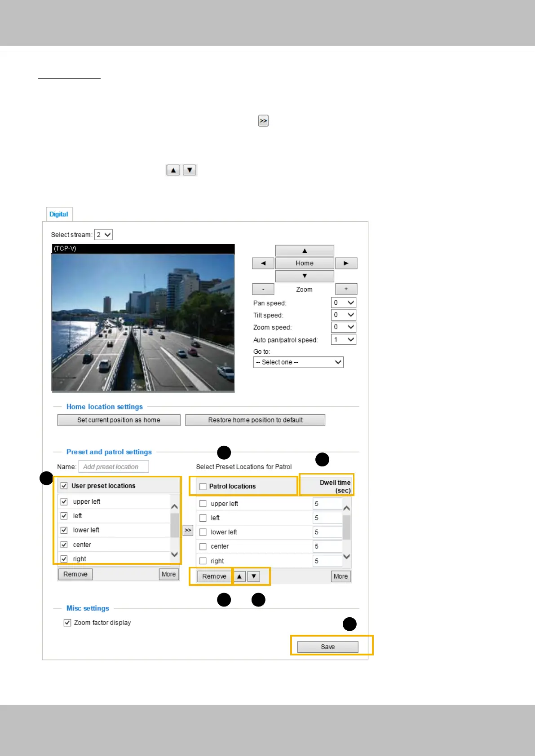Uncheck the User preset locations checkbox
The image size is (535, 756).
(x=64, y=486)
